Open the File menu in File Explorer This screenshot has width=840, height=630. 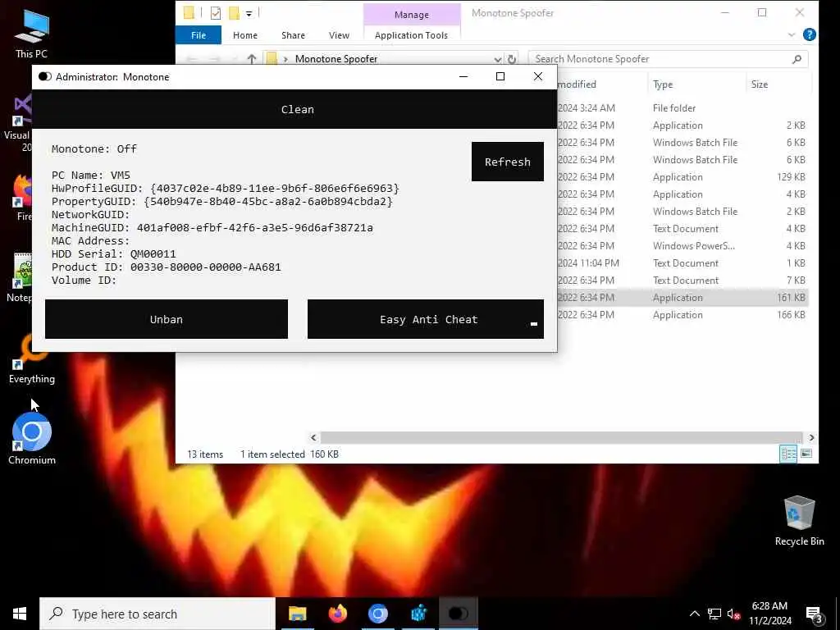point(199,35)
